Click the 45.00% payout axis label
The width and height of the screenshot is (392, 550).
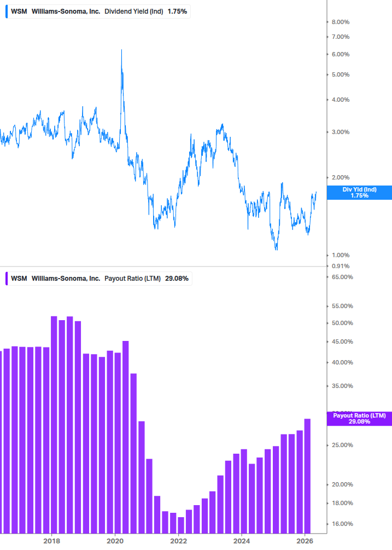[x=342, y=341]
